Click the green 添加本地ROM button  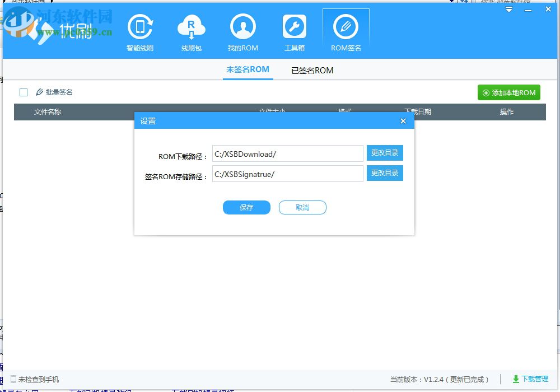pos(508,92)
